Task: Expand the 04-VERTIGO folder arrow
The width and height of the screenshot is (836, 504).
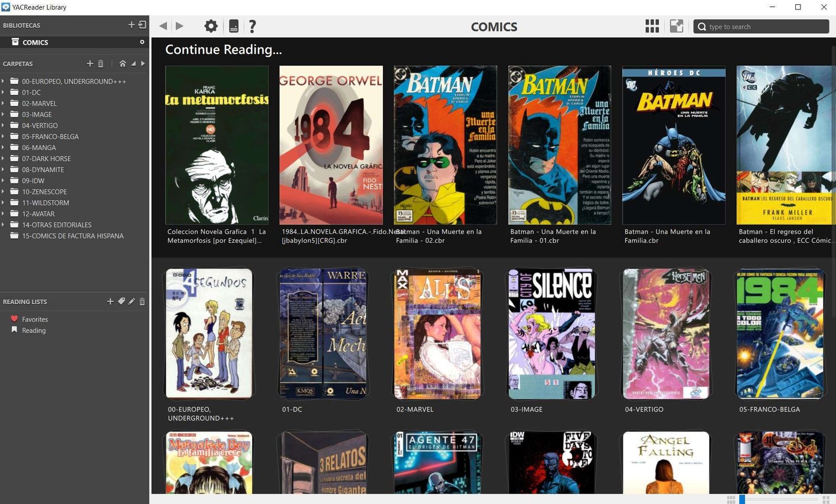Action: [x=3, y=125]
